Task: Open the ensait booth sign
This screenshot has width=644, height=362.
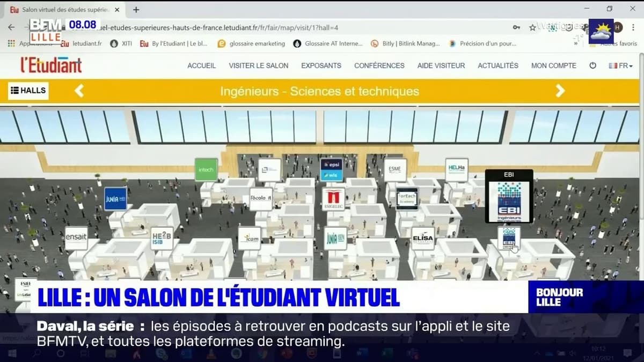Action: 76,238
